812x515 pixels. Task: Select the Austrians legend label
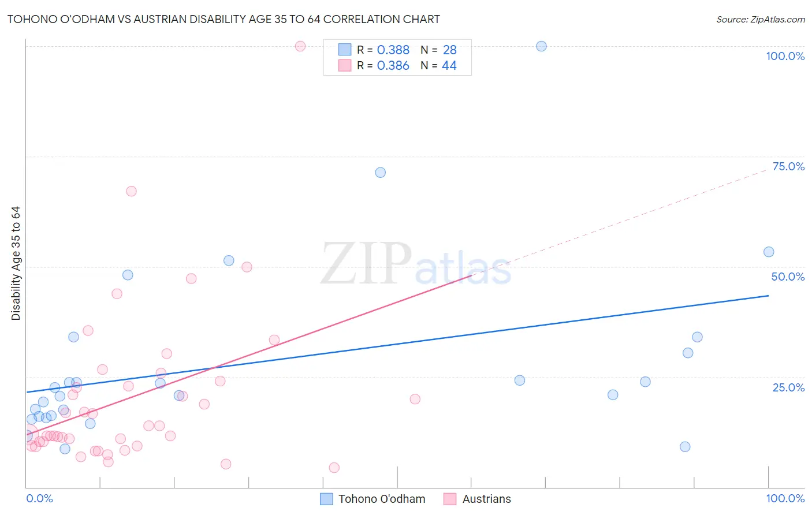point(487,499)
